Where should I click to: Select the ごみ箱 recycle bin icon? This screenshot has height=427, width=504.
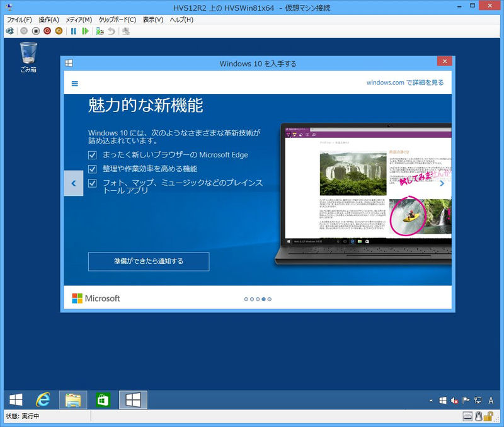point(28,57)
